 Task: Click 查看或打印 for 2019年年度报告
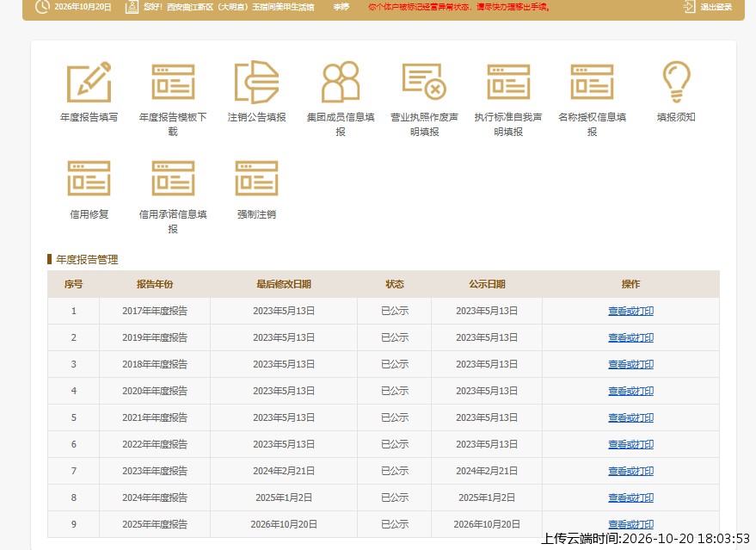630,337
